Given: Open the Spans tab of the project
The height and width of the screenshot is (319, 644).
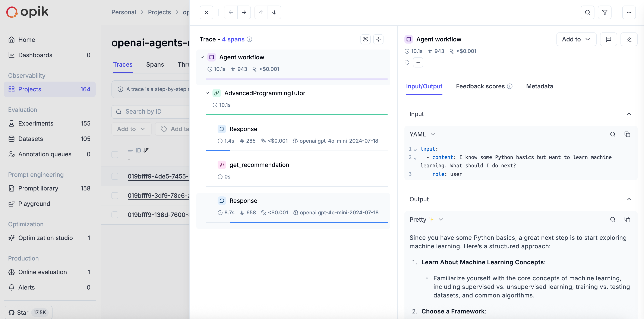Looking at the screenshot, I should (x=155, y=64).
